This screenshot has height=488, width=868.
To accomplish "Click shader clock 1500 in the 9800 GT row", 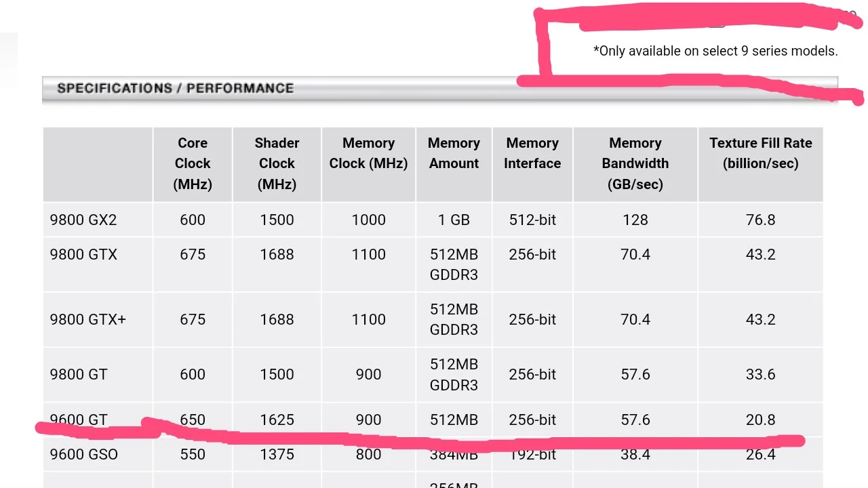I will 277,374.
